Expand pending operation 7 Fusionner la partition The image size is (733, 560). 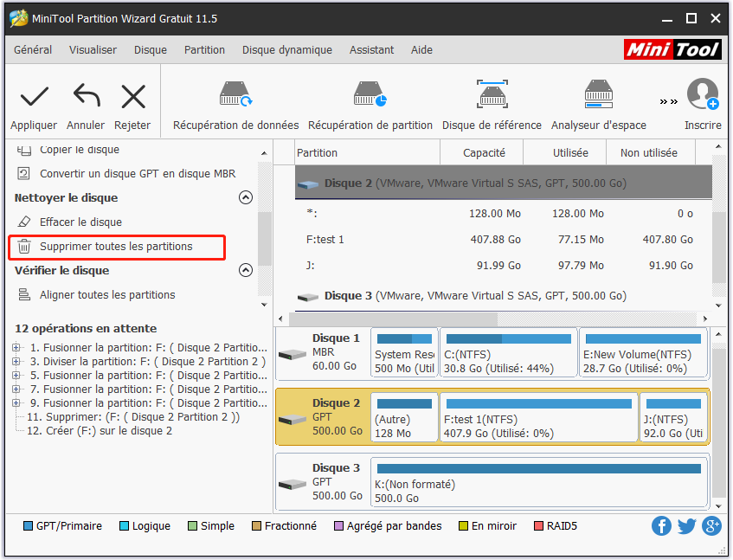tap(16, 389)
